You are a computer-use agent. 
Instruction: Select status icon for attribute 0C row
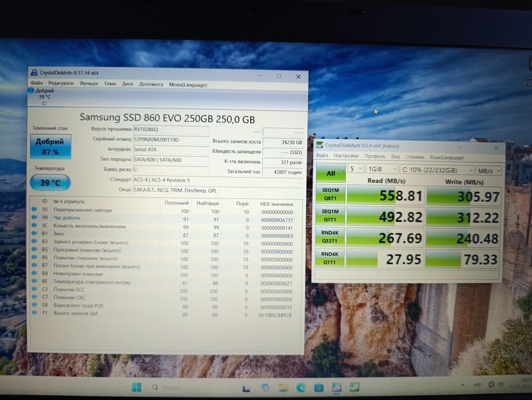coord(34,225)
